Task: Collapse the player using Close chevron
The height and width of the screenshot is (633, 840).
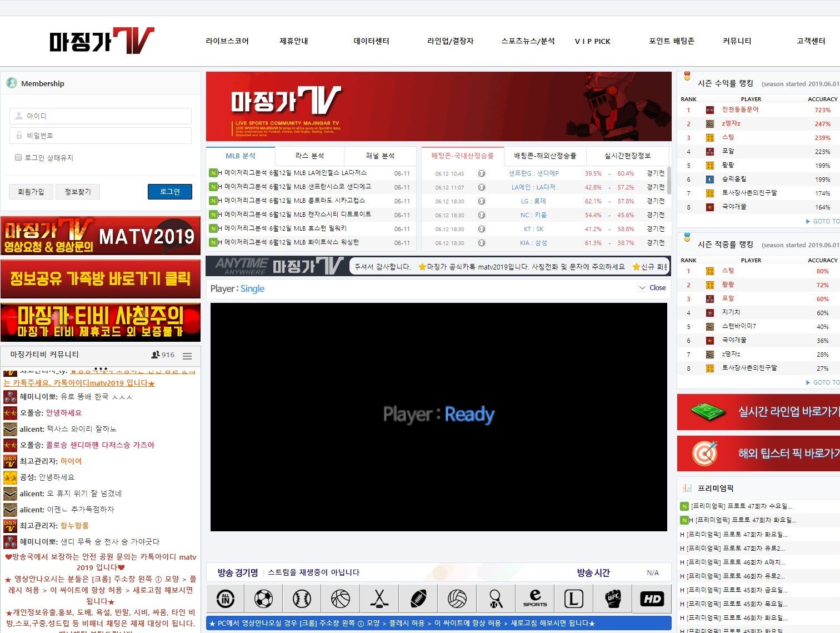Action: coord(643,288)
